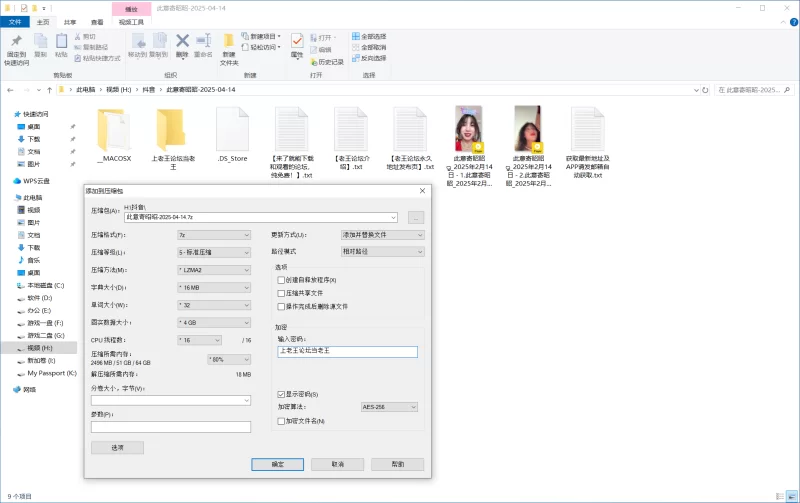800x503 pixels.
Task: Go back with the Explorer back arrow
Action: click(10, 90)
